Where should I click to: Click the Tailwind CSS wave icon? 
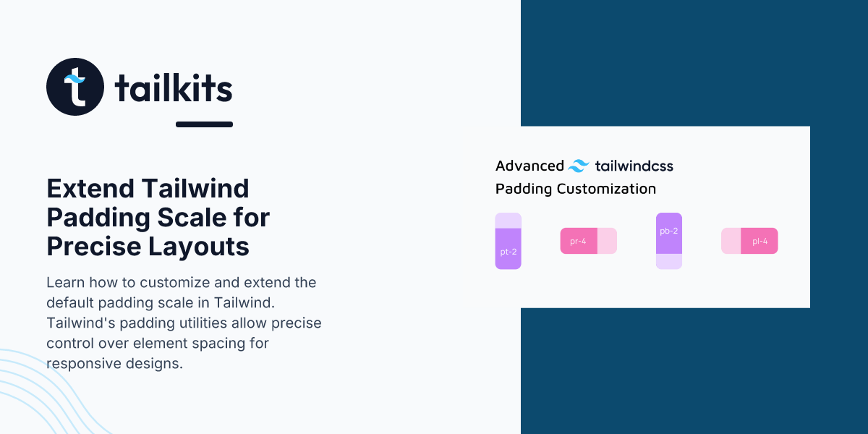(x=579, y=166)
